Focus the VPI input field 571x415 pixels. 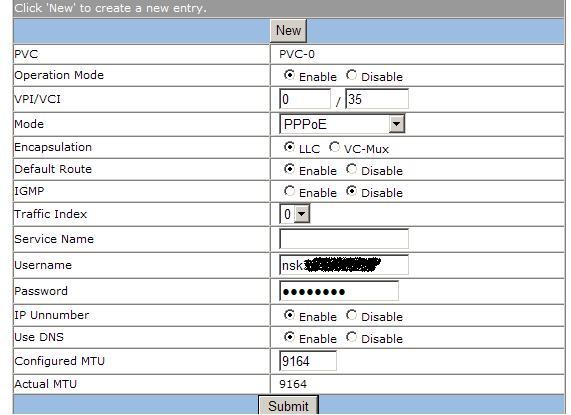[x=305, y=99]
